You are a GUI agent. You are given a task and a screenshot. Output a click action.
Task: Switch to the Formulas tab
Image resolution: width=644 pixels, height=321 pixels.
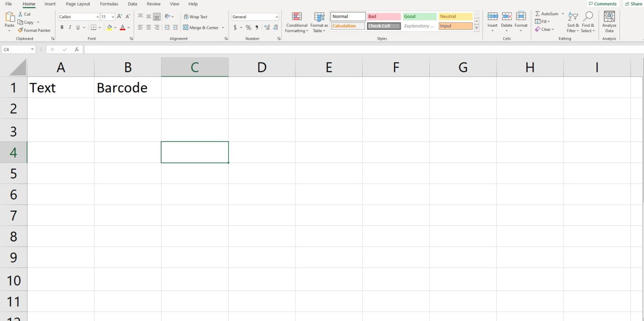[x=109, y=4]
